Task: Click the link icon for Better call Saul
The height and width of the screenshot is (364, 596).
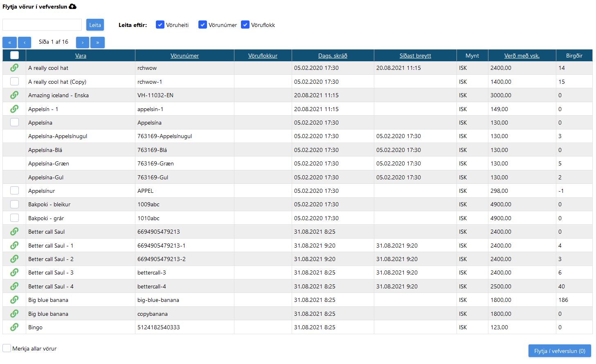Action: [x=14, y=231]
